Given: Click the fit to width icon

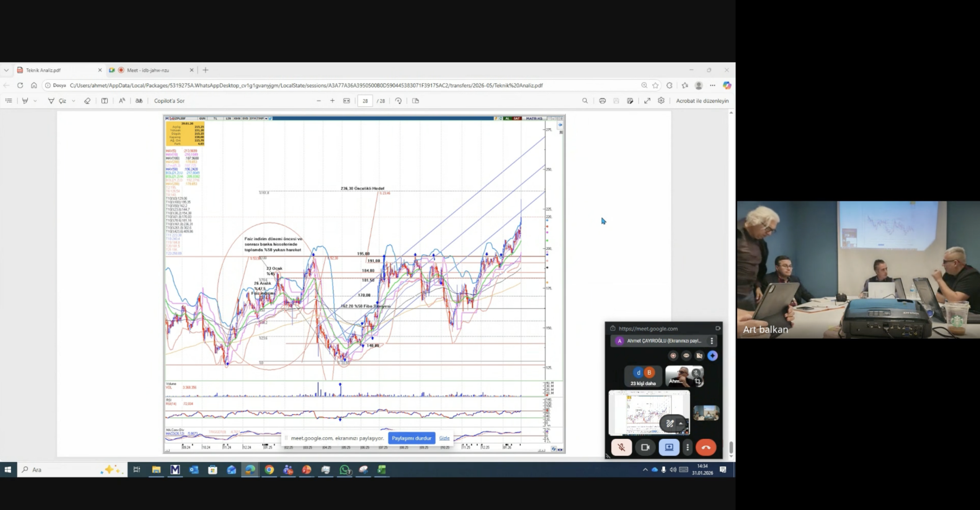Looking at the screenshot, I should (346, 101).
